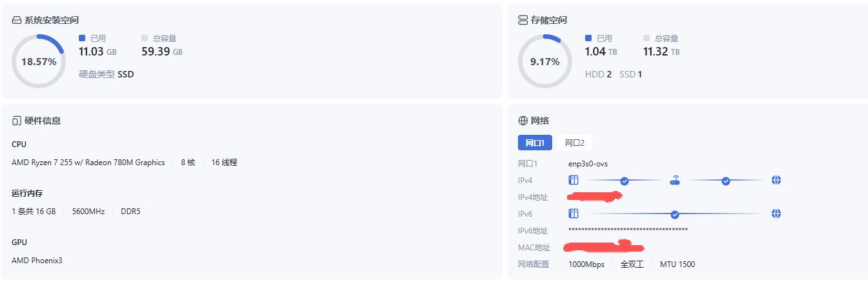Click the 9.17% storage usage ring
The height and width of the screenshot is (289, 868).
coord(545,62)
